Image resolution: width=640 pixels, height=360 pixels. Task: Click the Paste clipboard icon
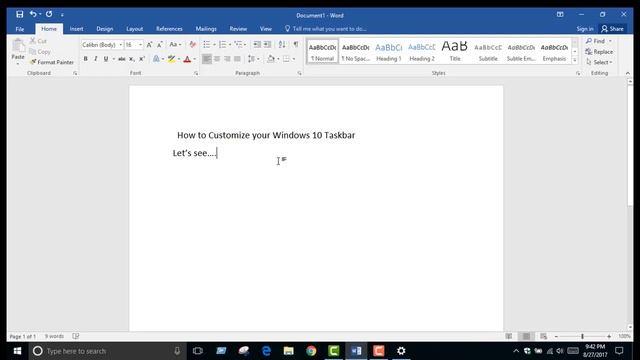(x=18, y=46)
